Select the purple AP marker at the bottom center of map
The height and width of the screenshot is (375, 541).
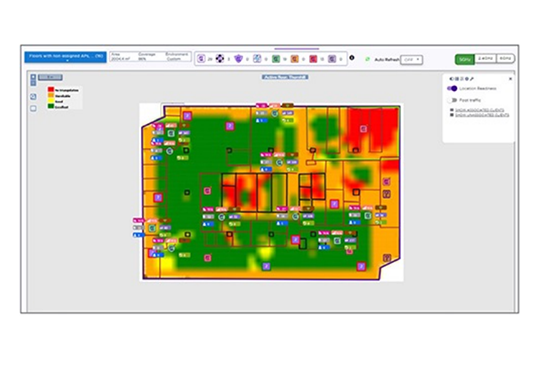tap(266, 266)
